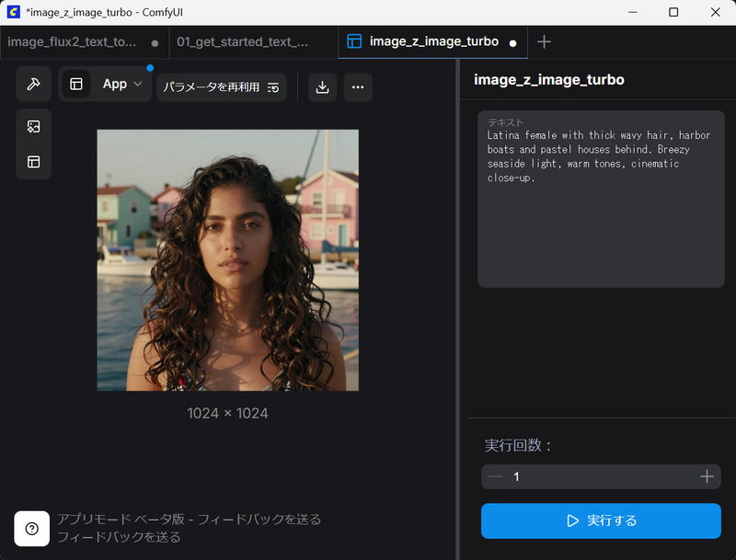Click the app mode icon beside App label
This screenshot has height=560, width=736.
pyautogui.click(x=75, y=84)
